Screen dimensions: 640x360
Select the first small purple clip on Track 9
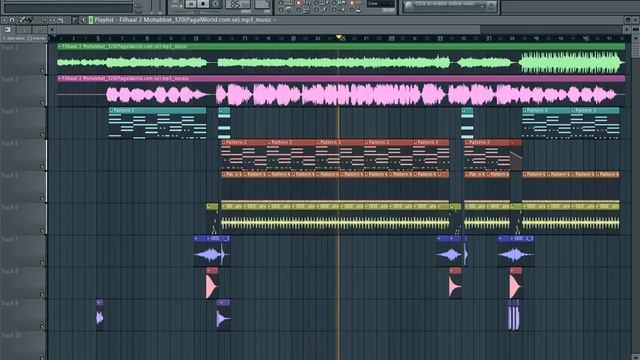click(100, 314)
